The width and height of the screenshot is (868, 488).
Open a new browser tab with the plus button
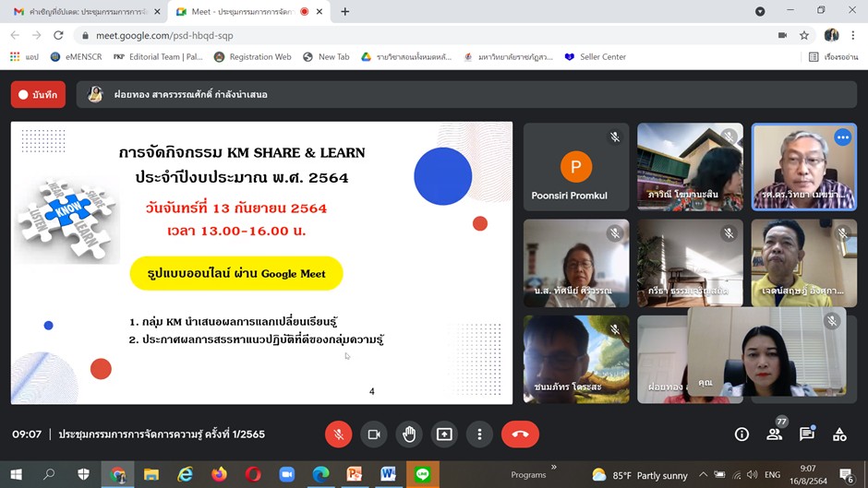pyautogui.click(x=345, y=11)
